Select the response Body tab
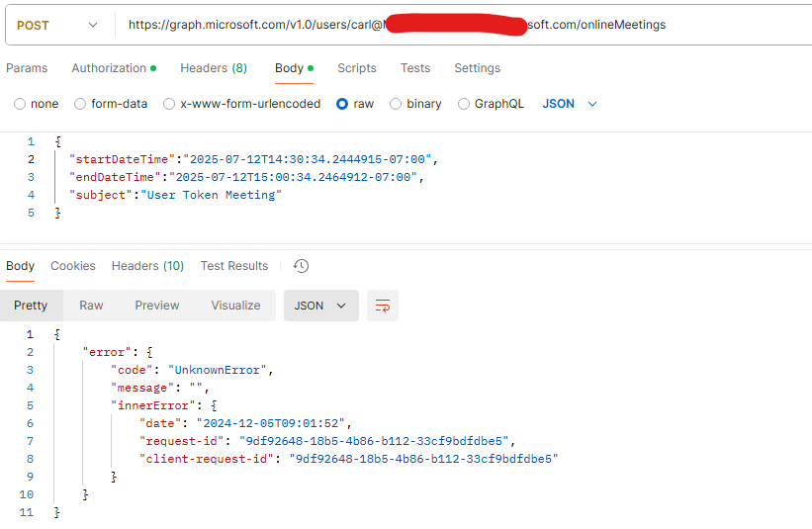The width and height of the screenshot is (812, 529). click(x=20, y=266)
